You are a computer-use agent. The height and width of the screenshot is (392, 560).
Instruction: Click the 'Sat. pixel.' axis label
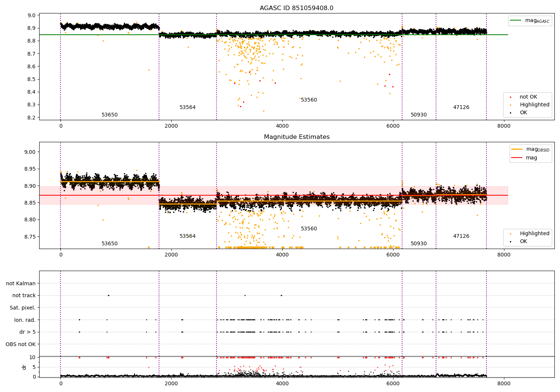23,308
